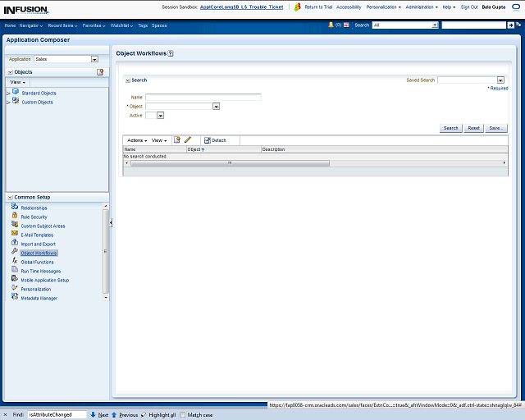Click the Role Security lock icon
The height and width of the screenshot is (420, 525).
point(15,217)
